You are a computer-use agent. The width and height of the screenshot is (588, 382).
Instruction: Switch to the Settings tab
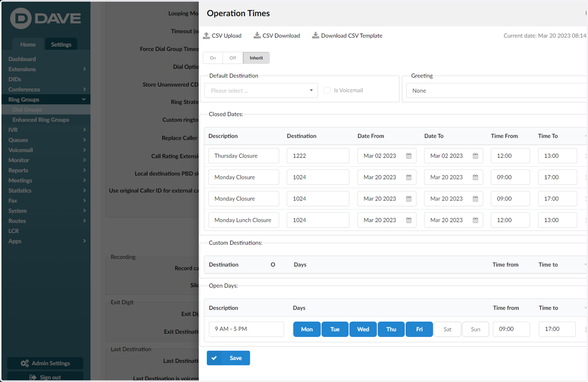61,44
